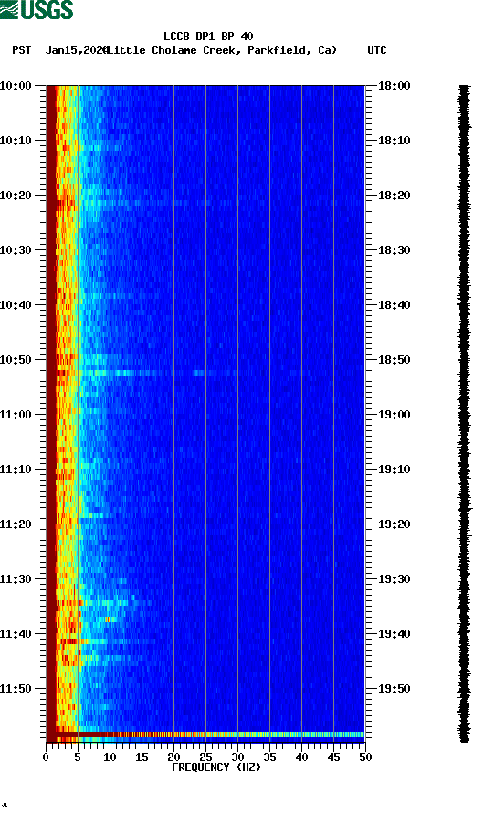
Task: Click the '10:40' PST time label
Action: [x=16, y=304]
